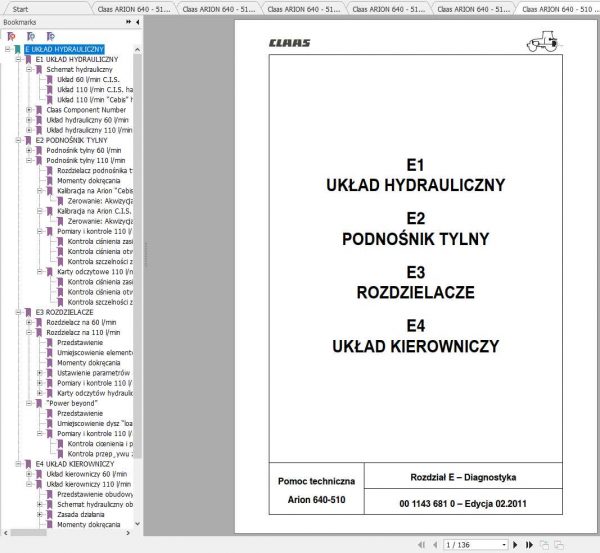This screenshot has width=600, height=553.
Task: Click bookmark icon beside Umiejscowienie dysz
Action: point(49,424)
